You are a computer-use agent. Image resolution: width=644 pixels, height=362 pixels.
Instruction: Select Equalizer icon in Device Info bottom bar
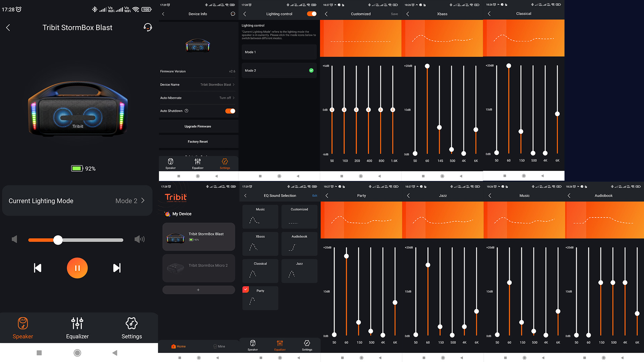coord(198,164)
